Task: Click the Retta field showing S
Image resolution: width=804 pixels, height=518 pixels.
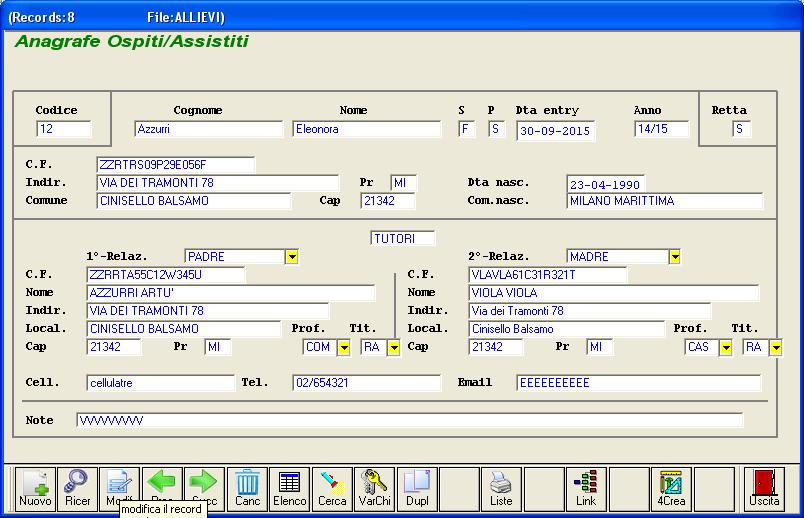Action: click(x=742, y=129)
